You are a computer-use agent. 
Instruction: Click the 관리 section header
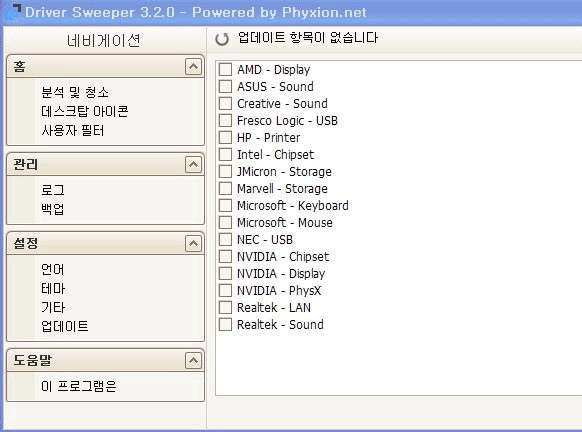pyautogui.click(x=105, y=164)
